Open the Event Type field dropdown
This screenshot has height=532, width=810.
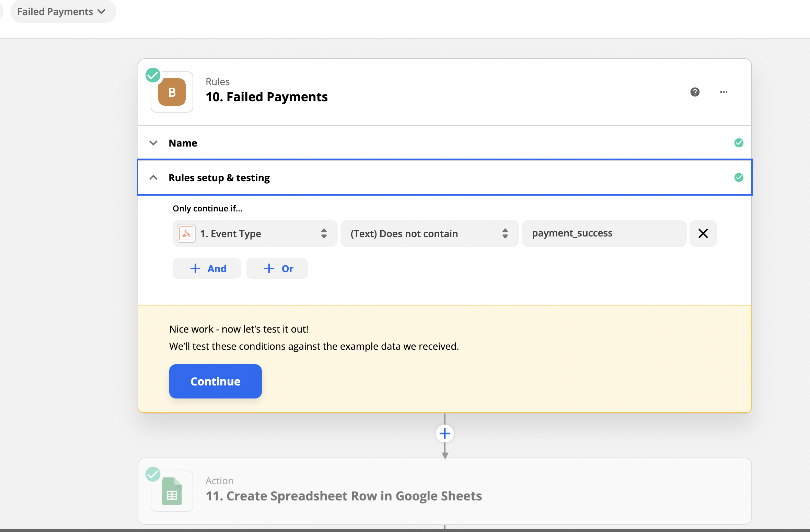(255, 233)
